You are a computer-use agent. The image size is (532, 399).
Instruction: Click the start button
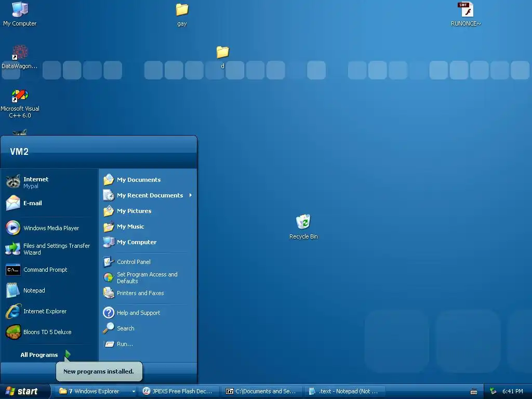pyautogui.click(x=24, y=391)
